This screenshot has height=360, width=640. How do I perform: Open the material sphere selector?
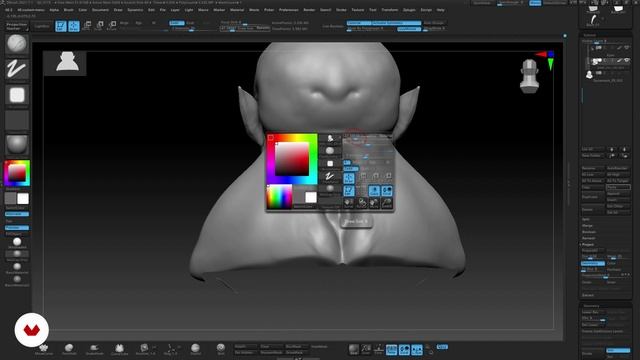tap(17, 144)
